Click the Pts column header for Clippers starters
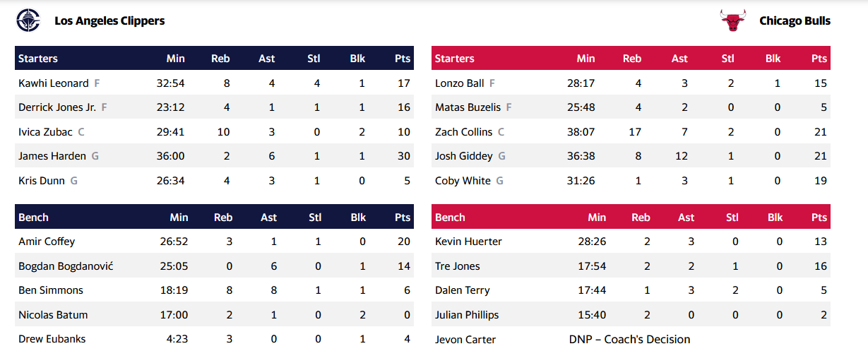Viewport: 868px width, 351px height. point(403,59)
